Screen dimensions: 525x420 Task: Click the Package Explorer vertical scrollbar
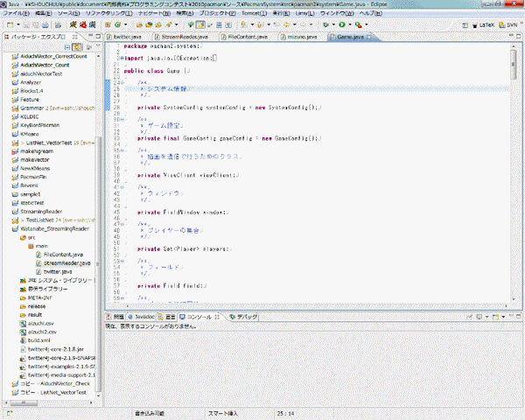[99, 219]
